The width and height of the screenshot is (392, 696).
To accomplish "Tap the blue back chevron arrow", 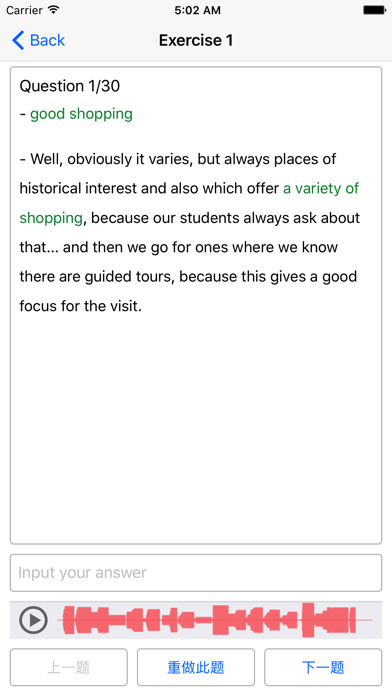I will 18,40.
